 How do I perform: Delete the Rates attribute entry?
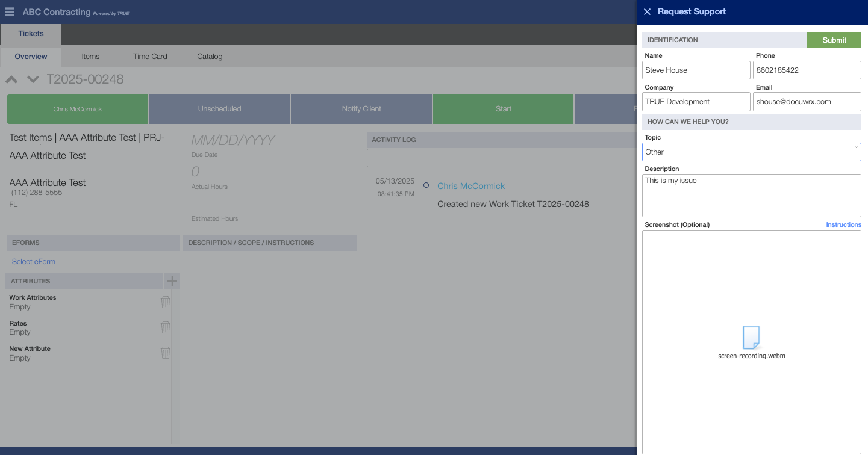coord(166,327)
